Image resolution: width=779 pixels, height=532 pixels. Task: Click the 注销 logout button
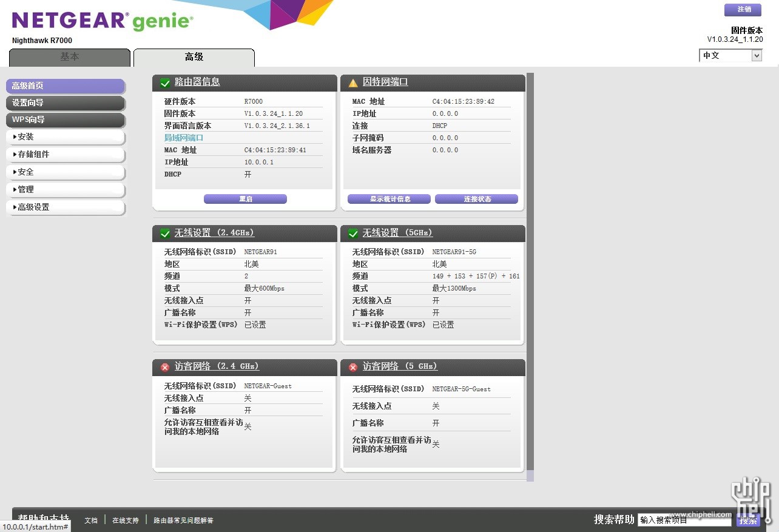743,10
